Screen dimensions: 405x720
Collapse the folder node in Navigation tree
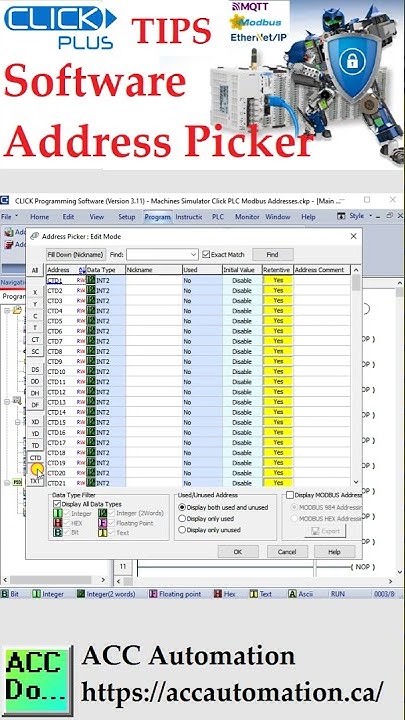pos(7,310)
